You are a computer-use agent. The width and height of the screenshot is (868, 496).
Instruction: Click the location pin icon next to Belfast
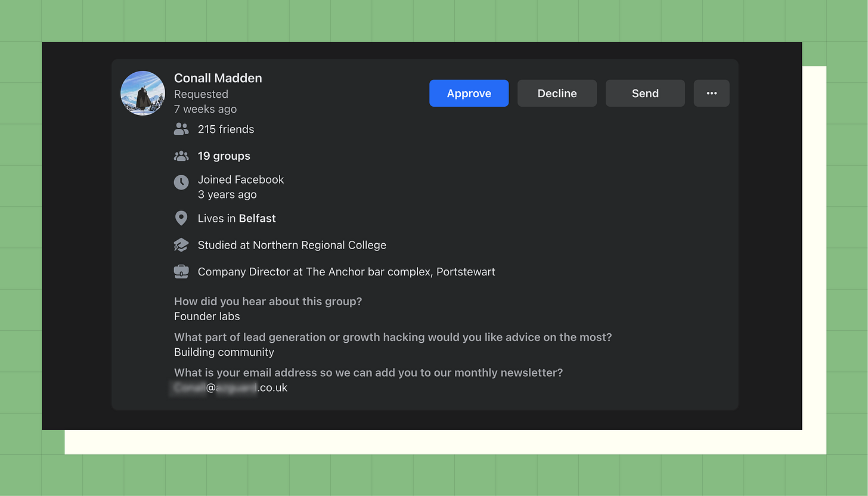[181, 218]
